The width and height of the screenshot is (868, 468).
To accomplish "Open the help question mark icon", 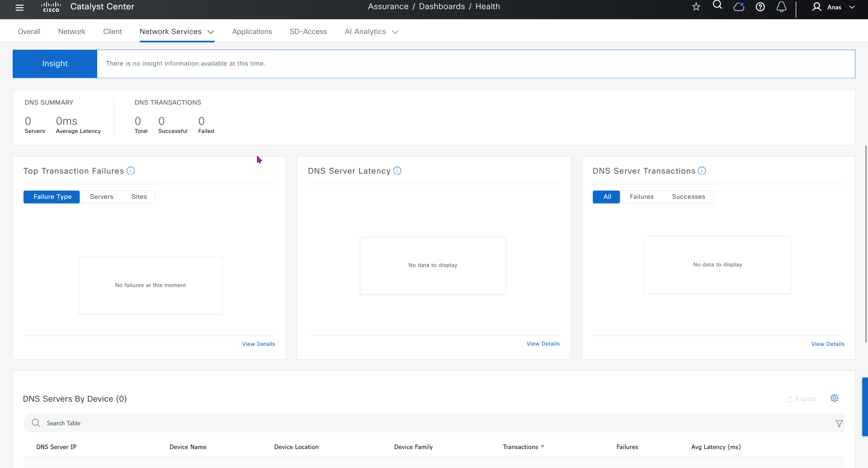I will tap(760, 7).
